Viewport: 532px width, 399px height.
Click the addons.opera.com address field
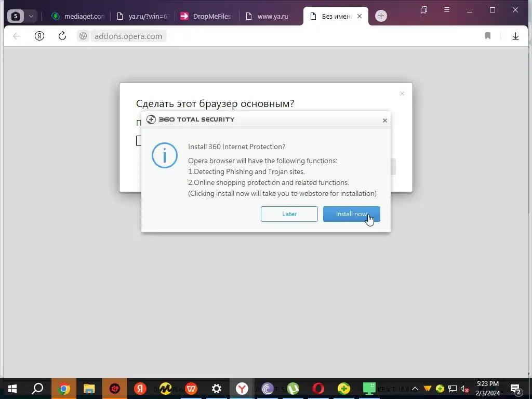(128, 36)
